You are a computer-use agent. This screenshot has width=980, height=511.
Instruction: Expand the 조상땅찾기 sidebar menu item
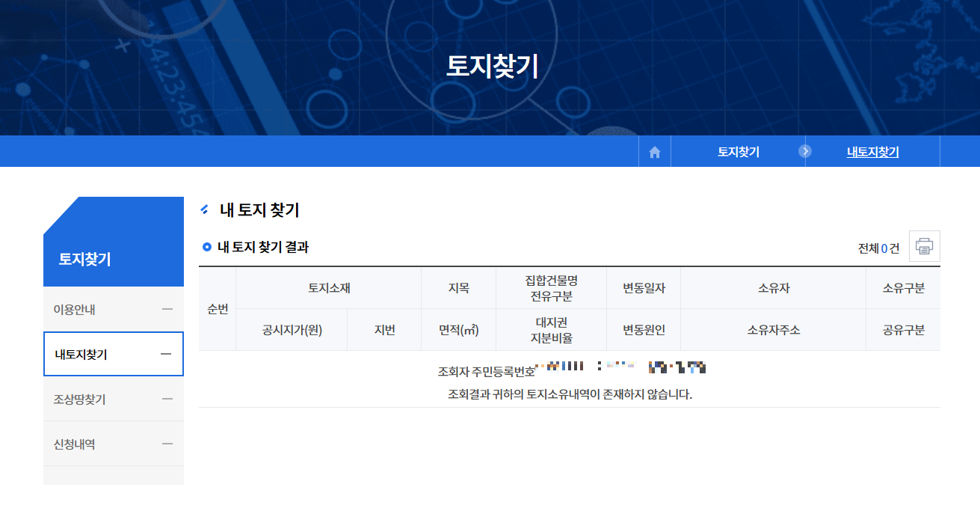(x=113, y=399)
